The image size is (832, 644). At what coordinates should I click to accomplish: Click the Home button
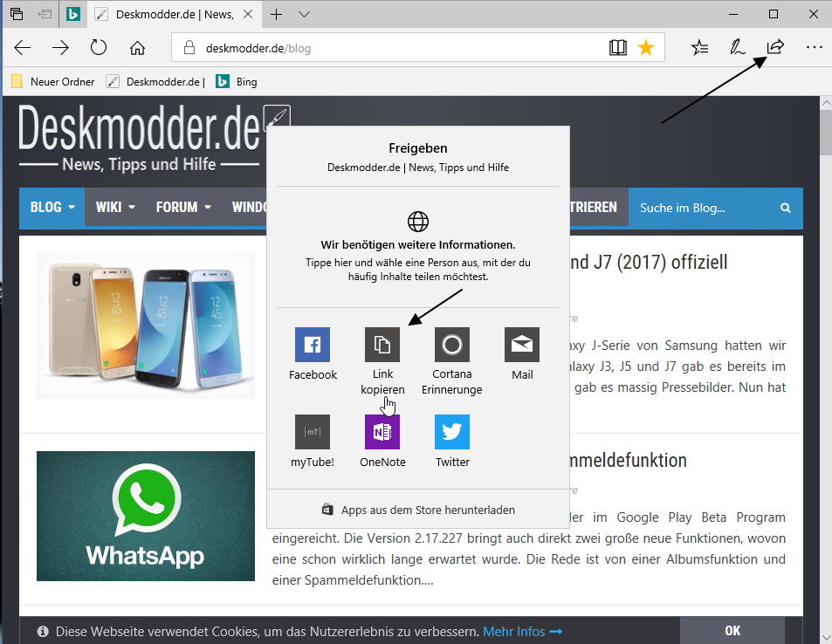[x=137, y=48]
